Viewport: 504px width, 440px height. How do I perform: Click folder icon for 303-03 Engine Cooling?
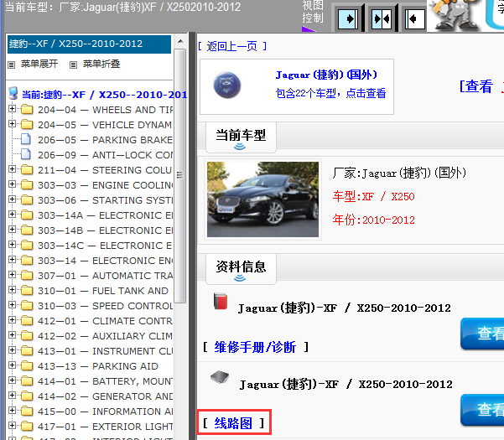coord(27,185)
